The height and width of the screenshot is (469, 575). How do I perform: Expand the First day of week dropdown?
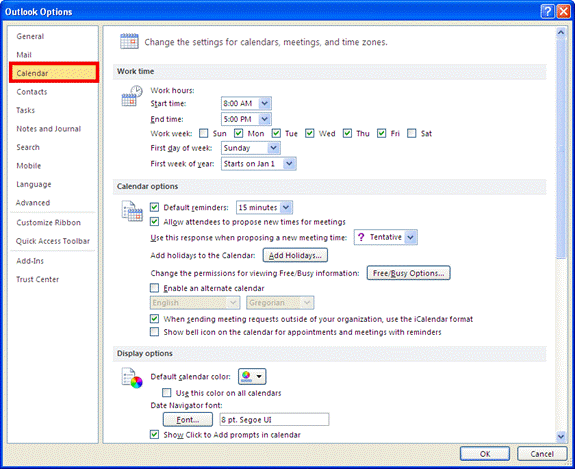pyautogui.click(x=274, y=148)
